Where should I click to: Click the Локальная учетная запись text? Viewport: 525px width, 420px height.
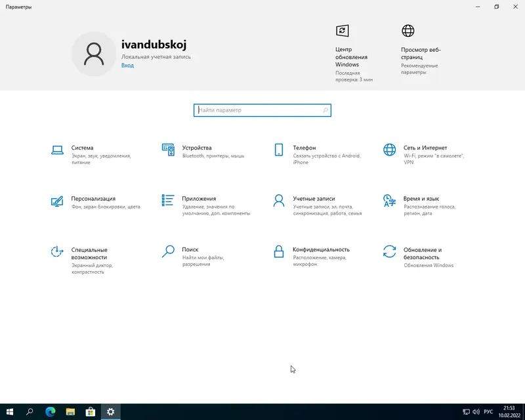156,57
